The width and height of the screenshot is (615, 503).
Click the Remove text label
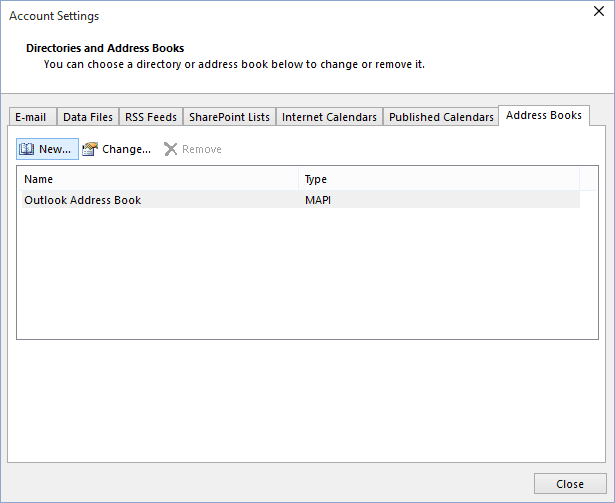(201, 149)
